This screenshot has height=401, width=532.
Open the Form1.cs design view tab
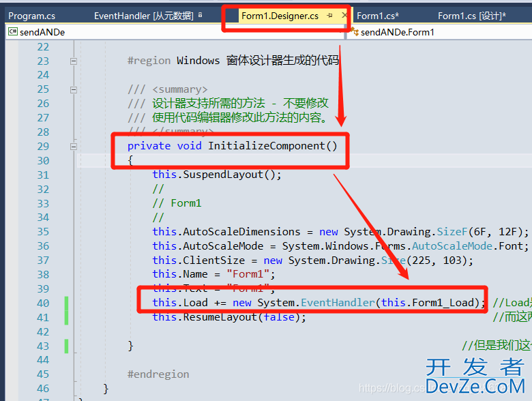[x=471, y=16]
